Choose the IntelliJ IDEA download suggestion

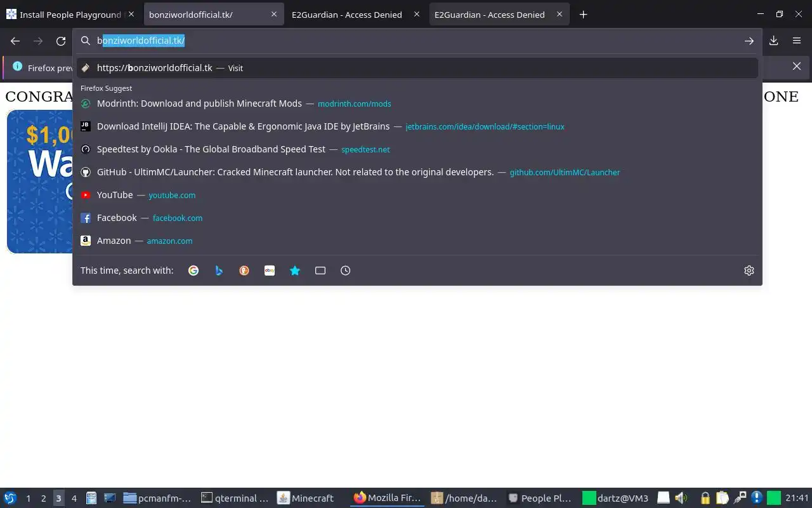click(417, 126)
